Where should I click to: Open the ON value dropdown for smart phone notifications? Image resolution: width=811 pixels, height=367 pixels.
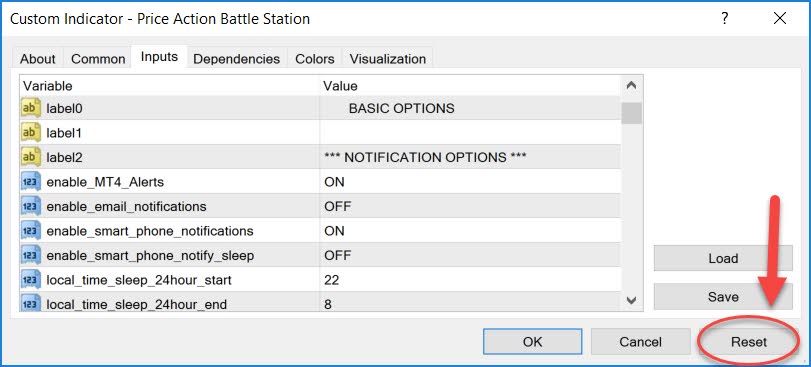[x=470, y=231]
